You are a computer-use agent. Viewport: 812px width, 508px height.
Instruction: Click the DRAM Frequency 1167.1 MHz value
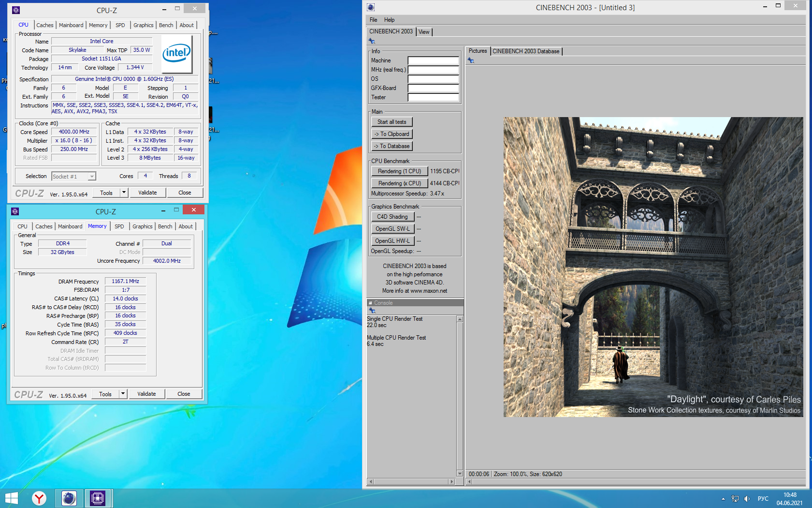pyautogui.click(x=125, y=281)
